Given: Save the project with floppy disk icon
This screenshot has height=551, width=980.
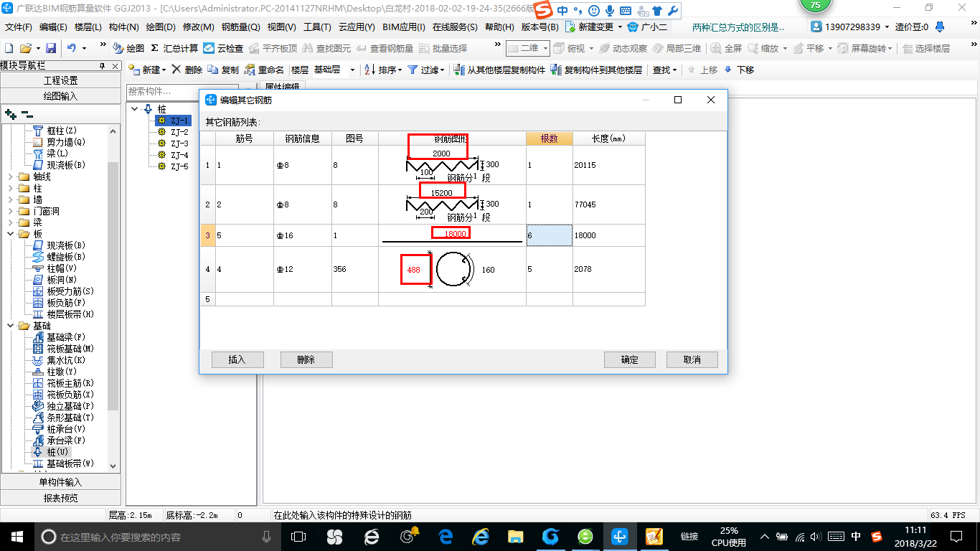Looking at the screenshot, I should 51,48.
